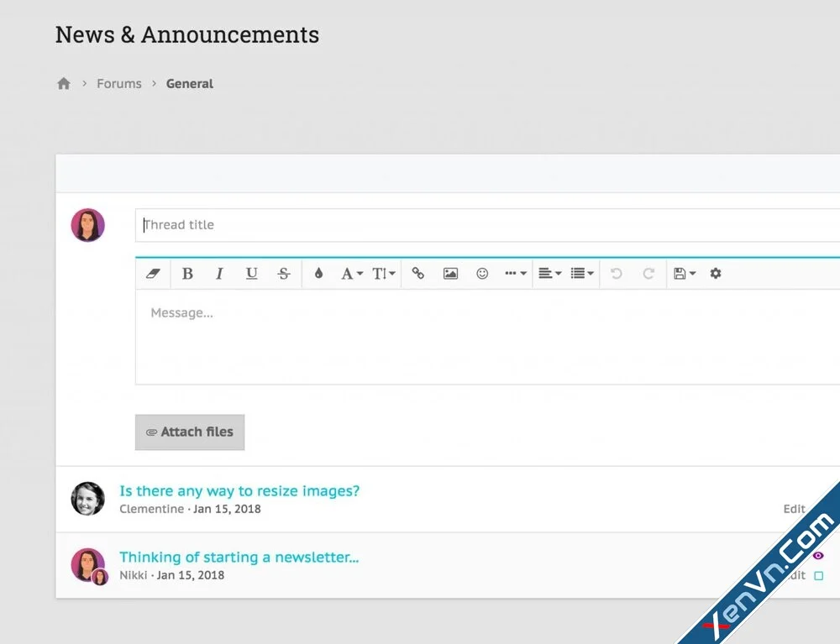Viewport: 840px width, 644px height.
Task: Toggle bold formatting
Action: 187,274
